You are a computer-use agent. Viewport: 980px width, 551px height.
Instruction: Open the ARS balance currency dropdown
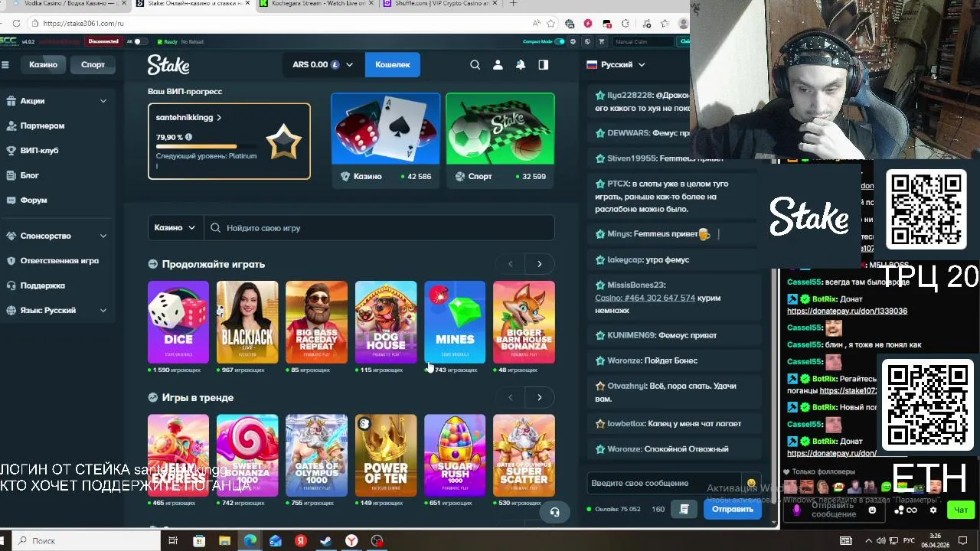322,65
